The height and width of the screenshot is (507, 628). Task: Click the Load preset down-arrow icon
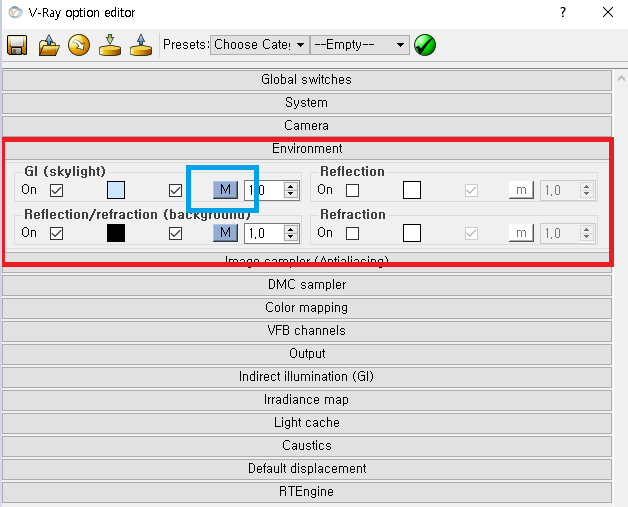pos(110,45)
